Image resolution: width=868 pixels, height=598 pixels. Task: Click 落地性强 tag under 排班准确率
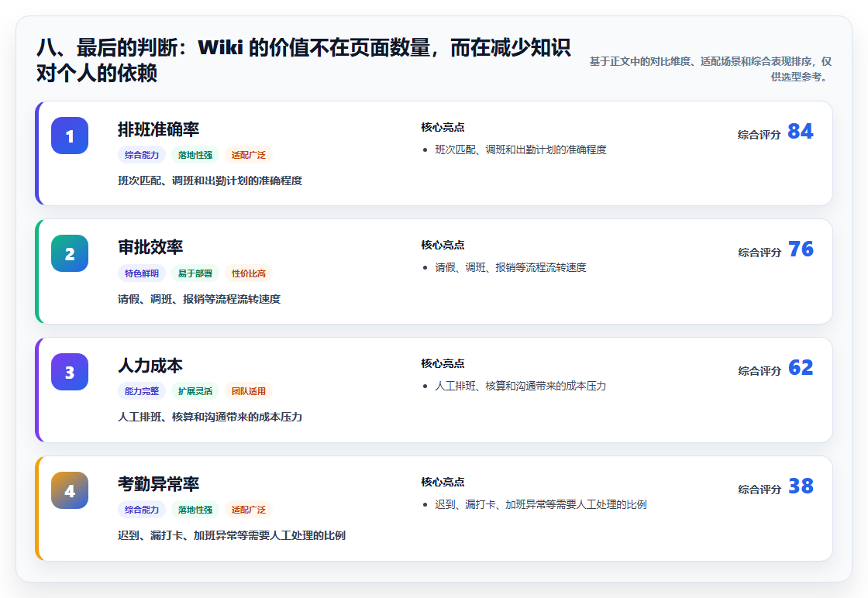(195, 155)
